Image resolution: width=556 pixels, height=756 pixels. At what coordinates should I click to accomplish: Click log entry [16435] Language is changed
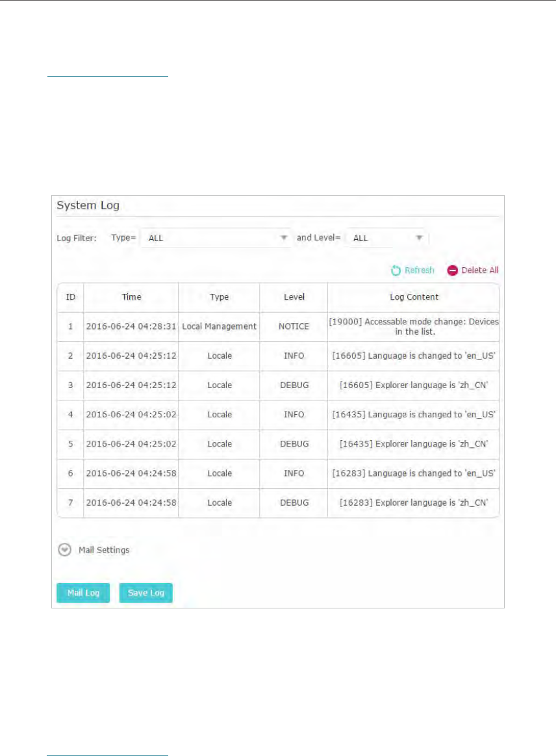(414, 415)
